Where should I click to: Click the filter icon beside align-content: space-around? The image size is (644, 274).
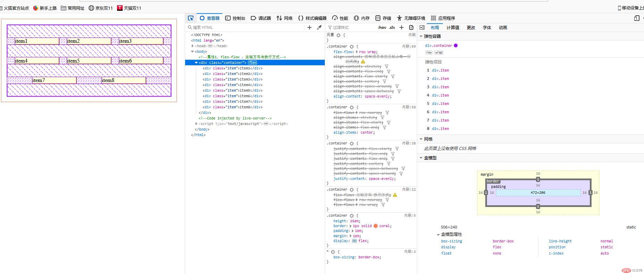pyautogui.click(x=397, y=86)
